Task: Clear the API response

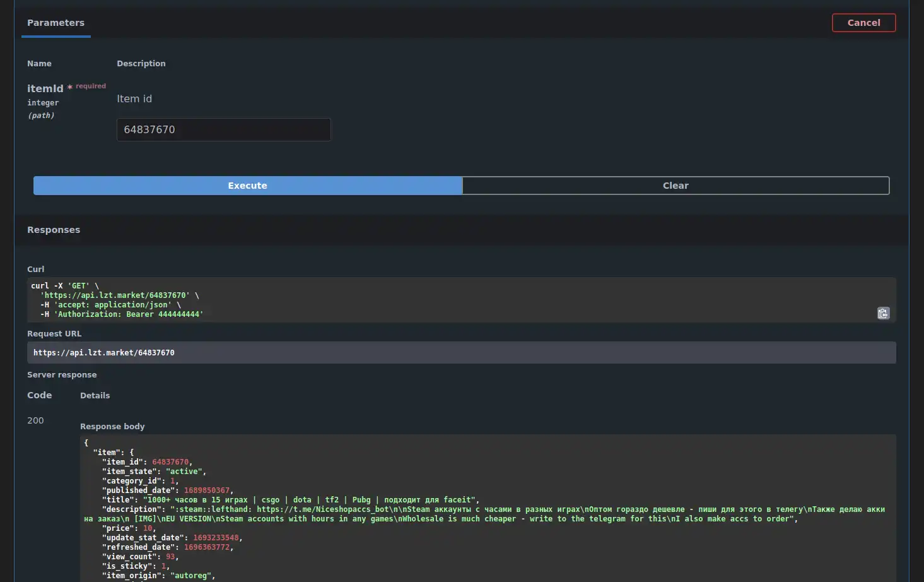Action: pos(675,186)
